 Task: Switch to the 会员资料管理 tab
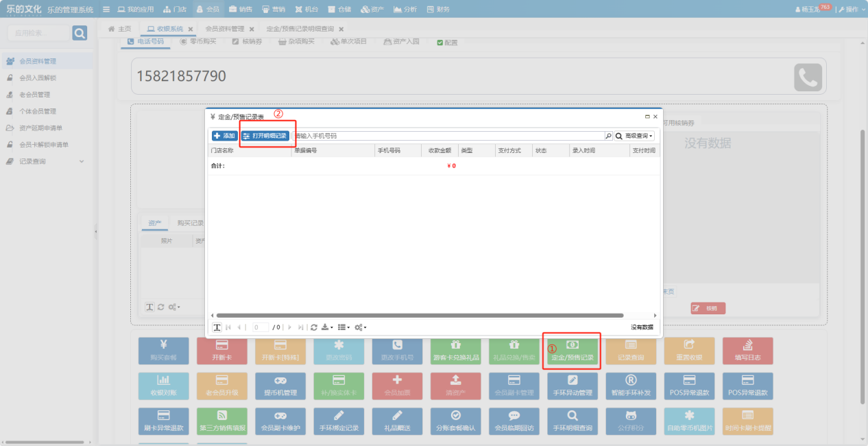coord(225,29)
